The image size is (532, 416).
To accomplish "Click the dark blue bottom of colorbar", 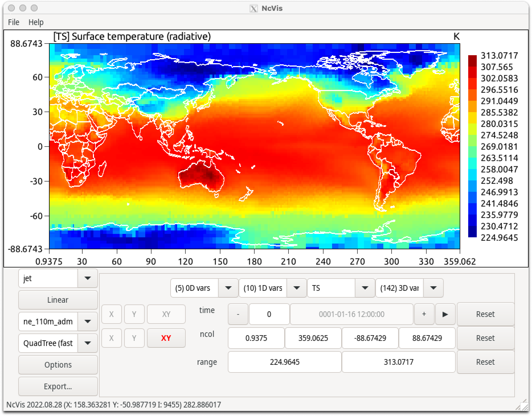I will click(472, 232).
